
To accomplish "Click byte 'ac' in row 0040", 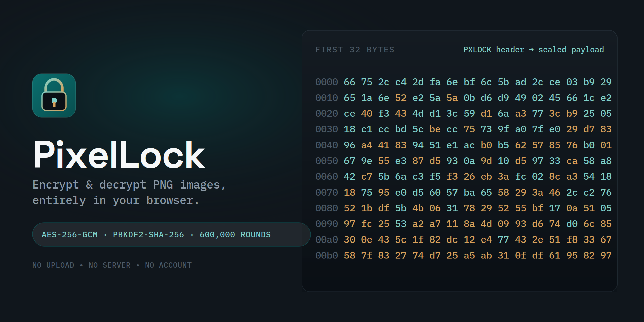I will click(x=469, y=145).
